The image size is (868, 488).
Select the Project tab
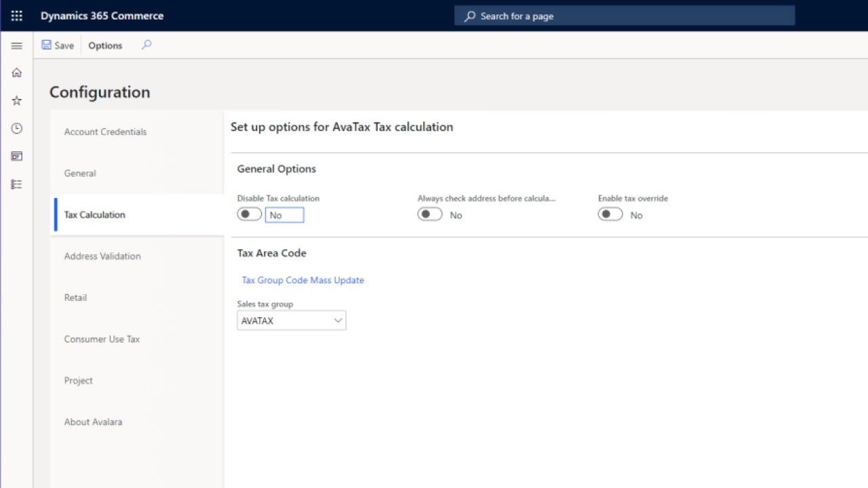(137, 380)
